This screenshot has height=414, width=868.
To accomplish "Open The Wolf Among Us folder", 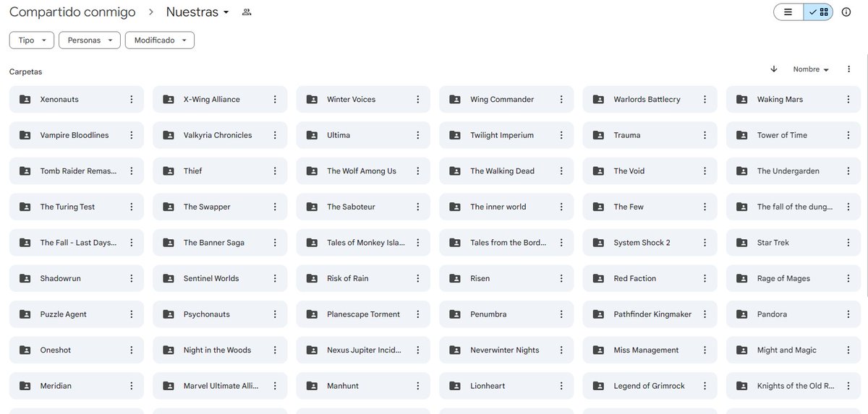I will coord(363,171).
